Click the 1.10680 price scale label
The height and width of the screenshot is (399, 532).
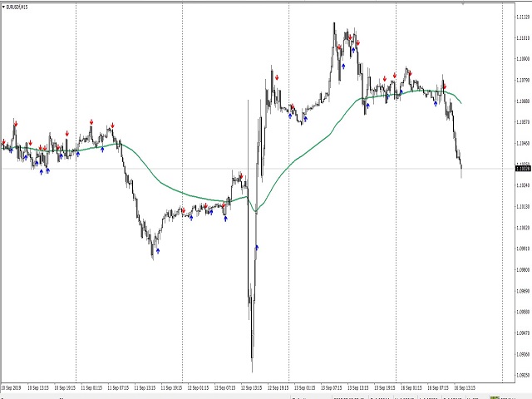(x=523, y=101)
